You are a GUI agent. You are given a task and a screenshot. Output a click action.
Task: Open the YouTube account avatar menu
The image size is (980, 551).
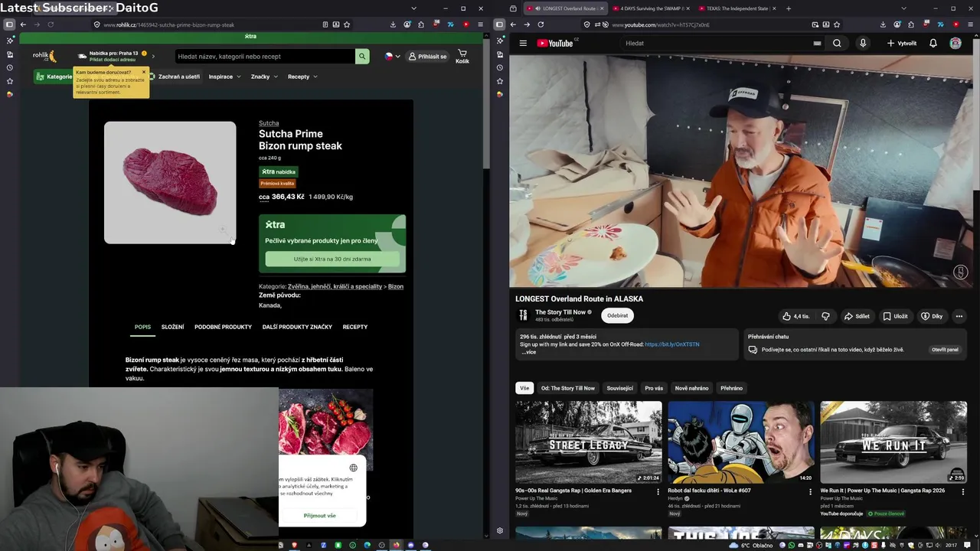[955, 43]
